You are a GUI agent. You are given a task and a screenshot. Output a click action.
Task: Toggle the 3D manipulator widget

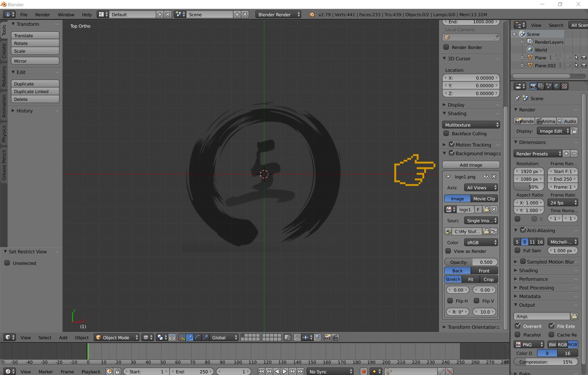(x=182, y=337)
